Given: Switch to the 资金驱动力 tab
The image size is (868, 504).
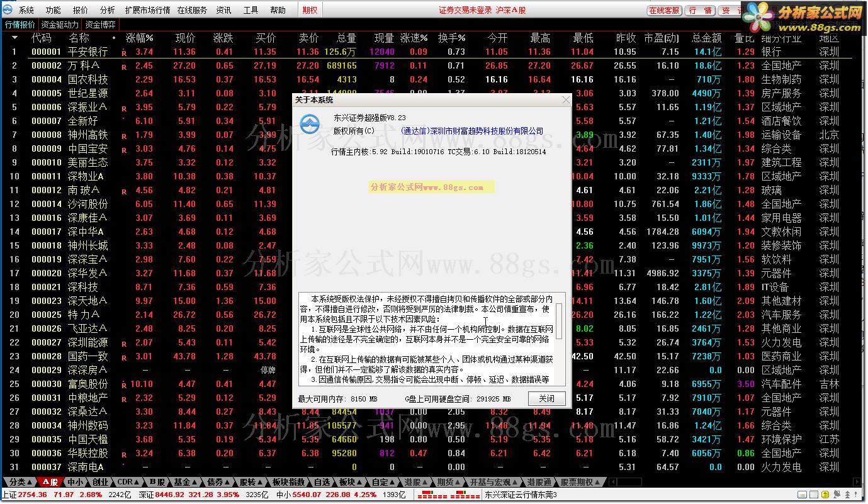Looking at the screenshot, I should (x=60, y=25).
